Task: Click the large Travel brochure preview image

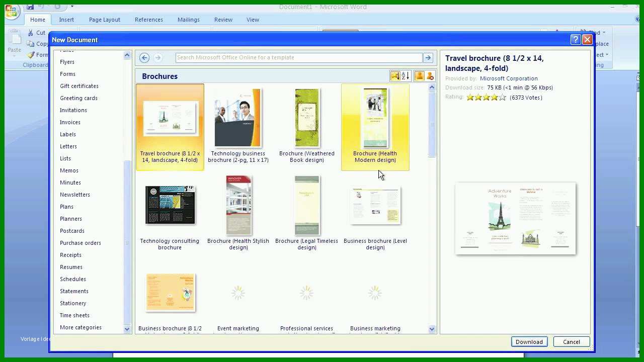Action: (x=515, y=218)
